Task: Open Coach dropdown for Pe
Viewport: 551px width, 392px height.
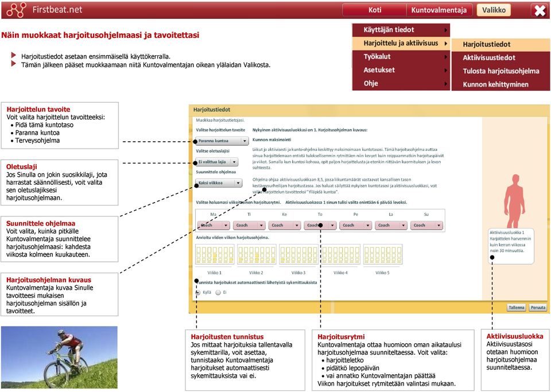Action: [355, 225]
